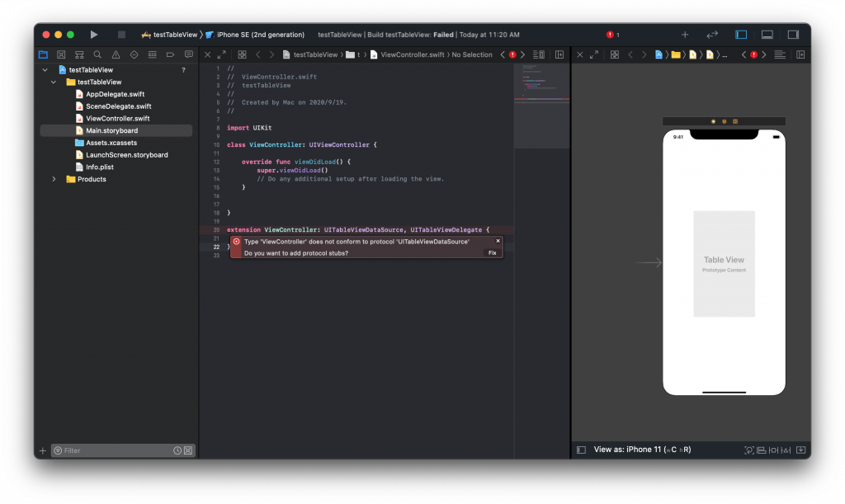Open the testTableView scheme selector

(x=170, y=35)
